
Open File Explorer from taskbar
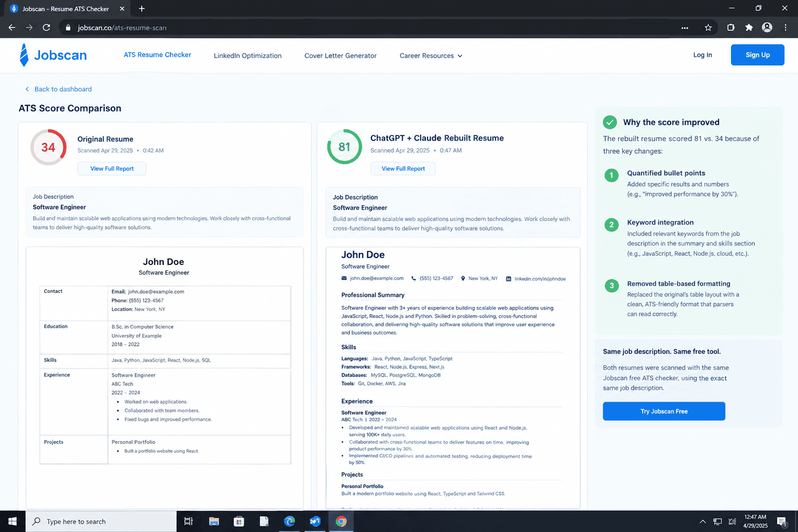214,521
